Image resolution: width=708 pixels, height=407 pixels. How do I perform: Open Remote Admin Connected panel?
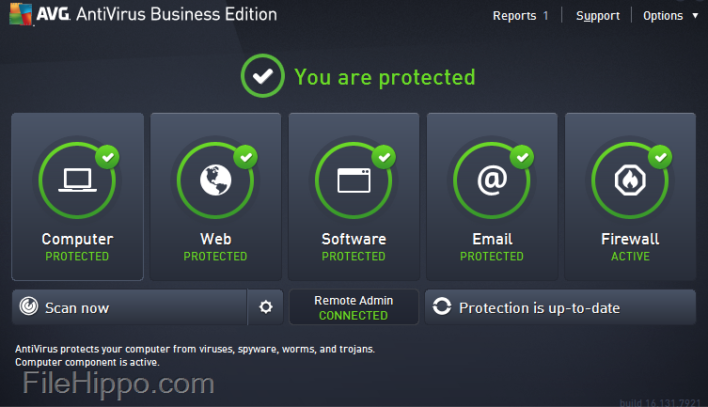[x=353, y=308]
